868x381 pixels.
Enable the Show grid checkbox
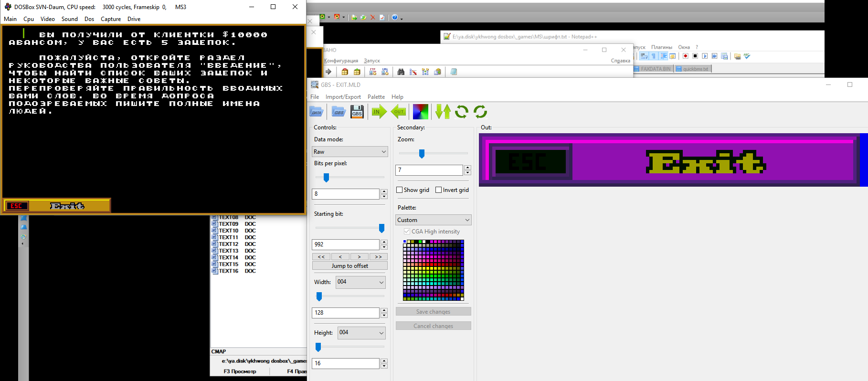coord(400,190)
